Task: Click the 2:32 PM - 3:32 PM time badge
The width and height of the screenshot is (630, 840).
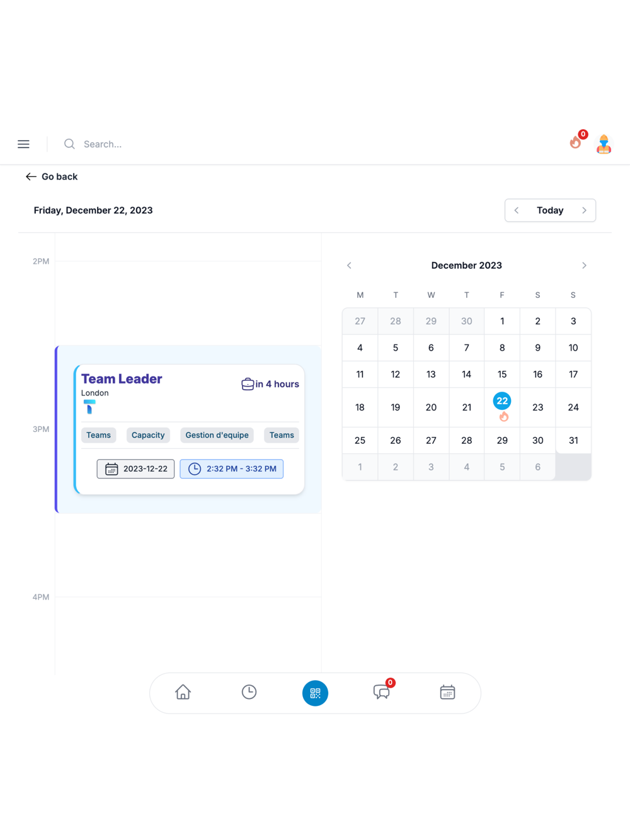Action: tap(232, 469)
